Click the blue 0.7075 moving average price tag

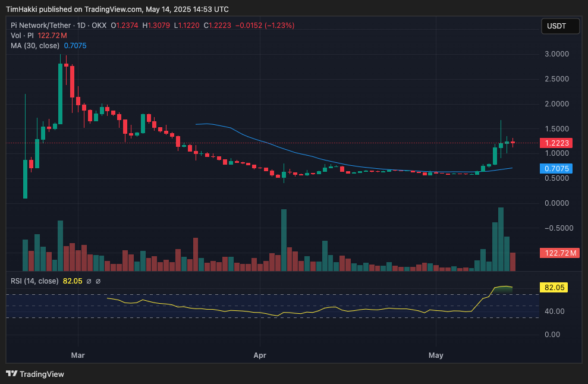(x=556, y=169)
